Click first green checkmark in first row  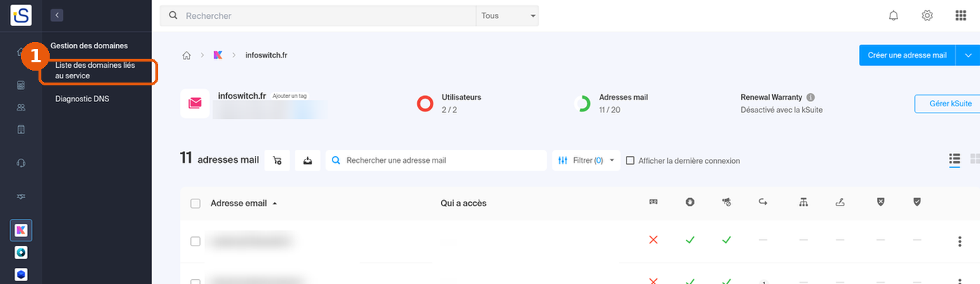(690, 240)
